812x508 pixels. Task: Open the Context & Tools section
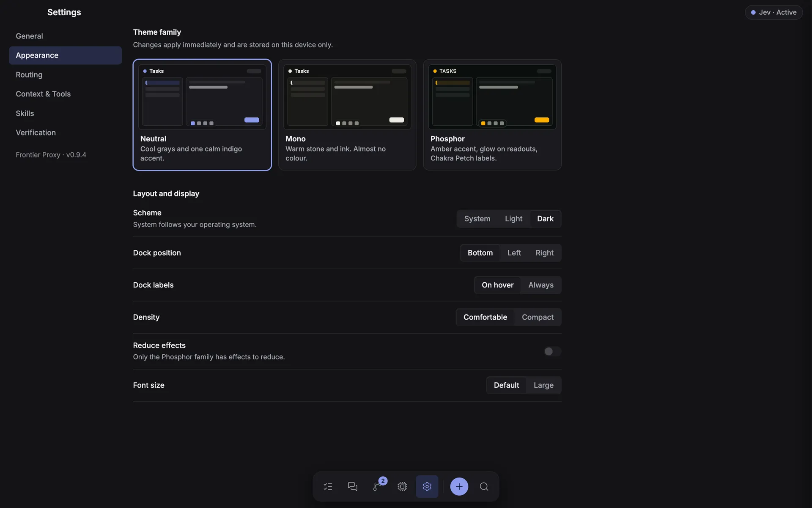65,94
